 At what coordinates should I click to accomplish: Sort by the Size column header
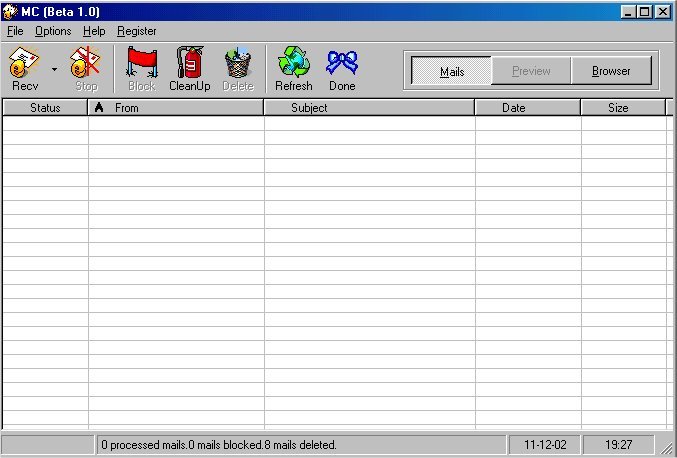(623, 107)
